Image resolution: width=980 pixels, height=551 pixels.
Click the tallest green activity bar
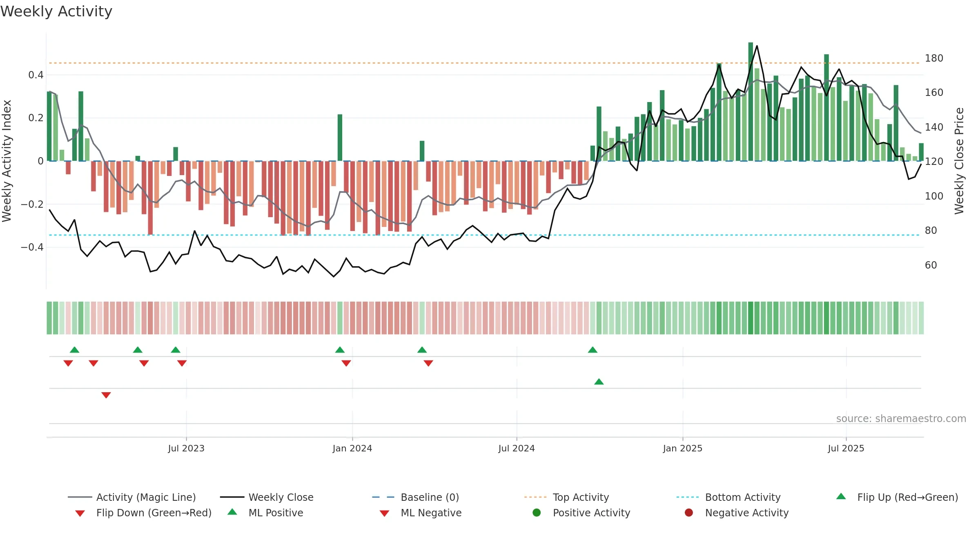click(751, 102)
